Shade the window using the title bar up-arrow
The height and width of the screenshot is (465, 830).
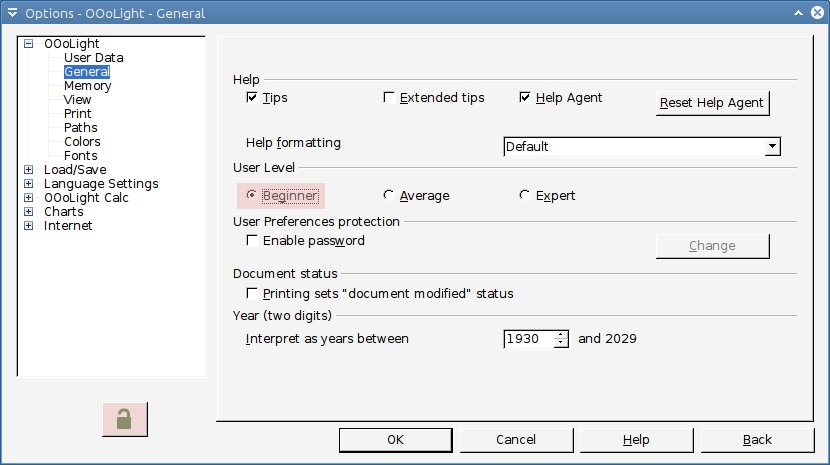pyautogui.click(x=798, y=13)
